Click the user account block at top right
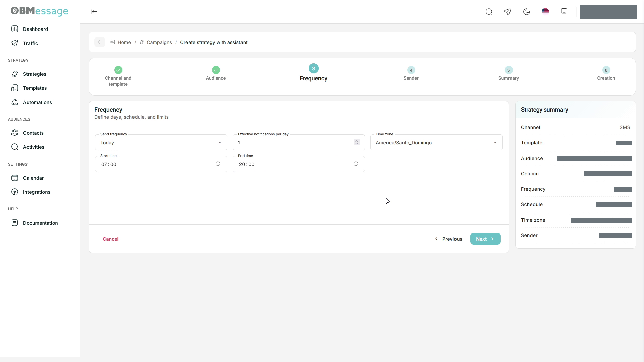The image size is (644, 362). point(608,12)
